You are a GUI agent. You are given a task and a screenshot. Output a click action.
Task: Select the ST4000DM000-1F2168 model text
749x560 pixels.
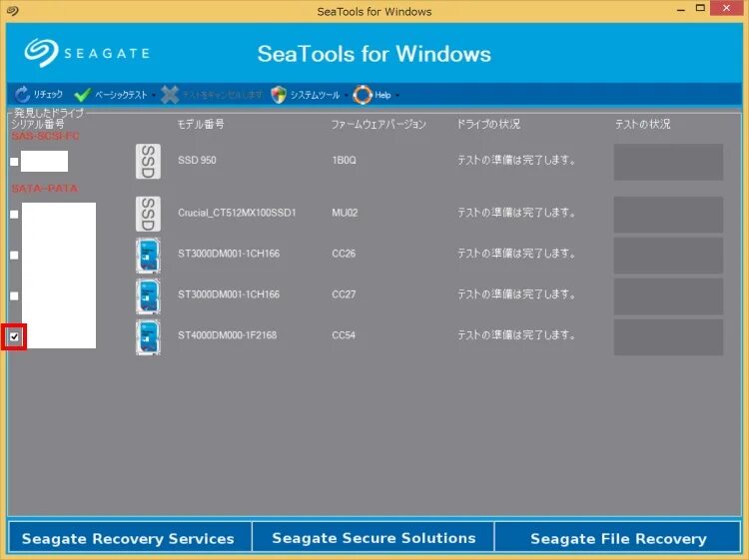pos(228,335)
